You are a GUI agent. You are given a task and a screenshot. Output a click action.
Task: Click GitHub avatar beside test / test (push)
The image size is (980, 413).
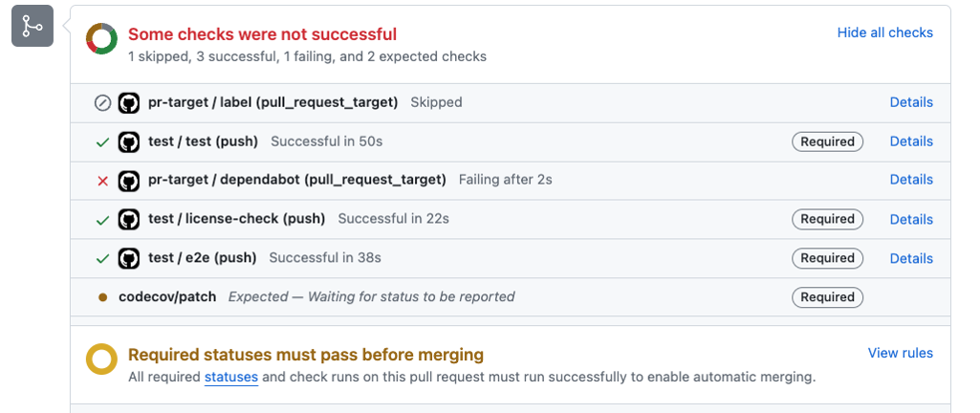[129, 141]
